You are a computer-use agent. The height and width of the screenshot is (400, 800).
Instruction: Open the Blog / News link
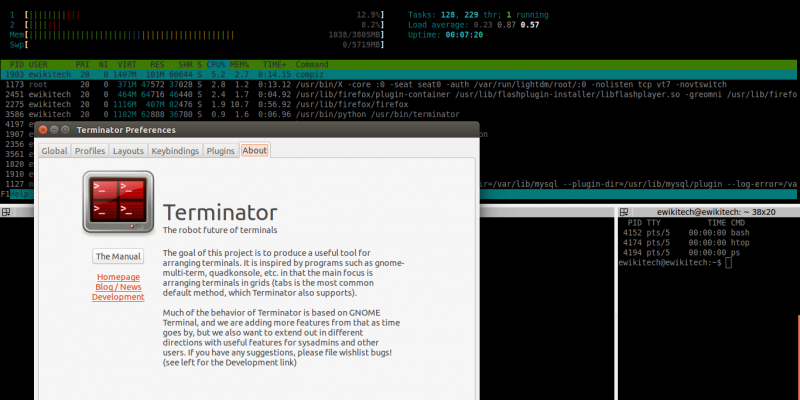click(118, 287)
